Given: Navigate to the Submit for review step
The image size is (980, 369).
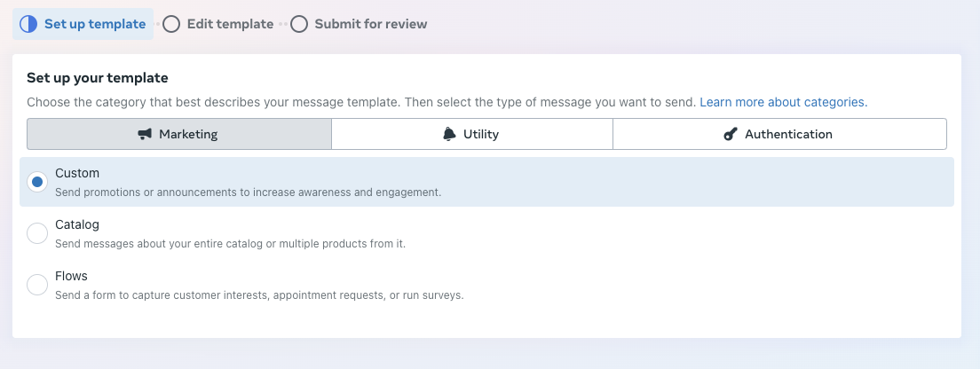Looking at the screenshot, I should [370, 24].
